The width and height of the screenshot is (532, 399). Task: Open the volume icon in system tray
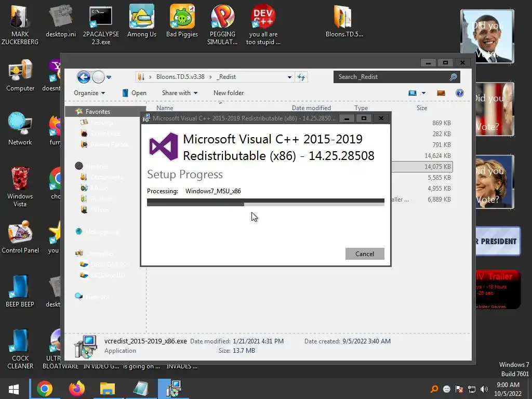click(484, 390)
